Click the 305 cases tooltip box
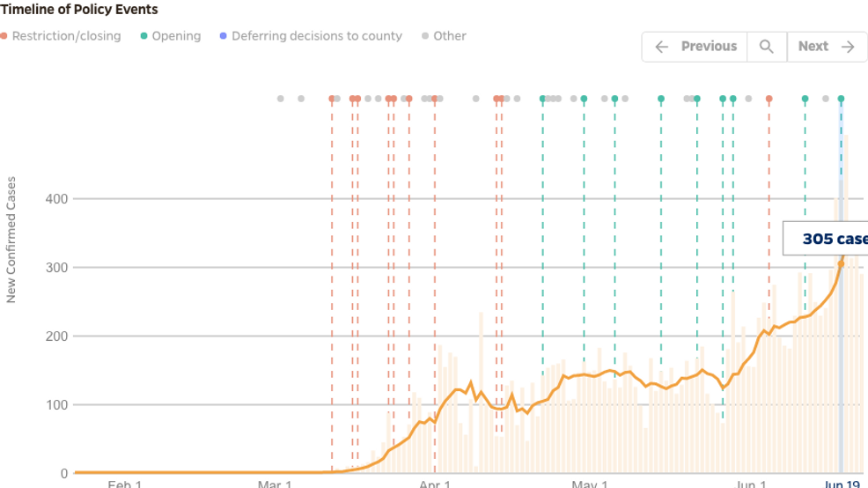The width and height of the screenshot is (868, 488). coord(826,238)
